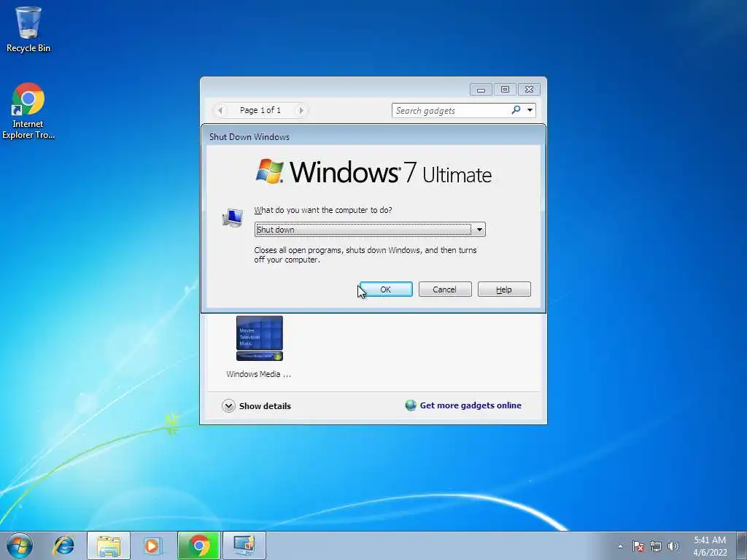Image resolution: width=747 pixels, height=560 pixels.
Task: Close the gadget gallery window
Action: [x=529, y=90]
